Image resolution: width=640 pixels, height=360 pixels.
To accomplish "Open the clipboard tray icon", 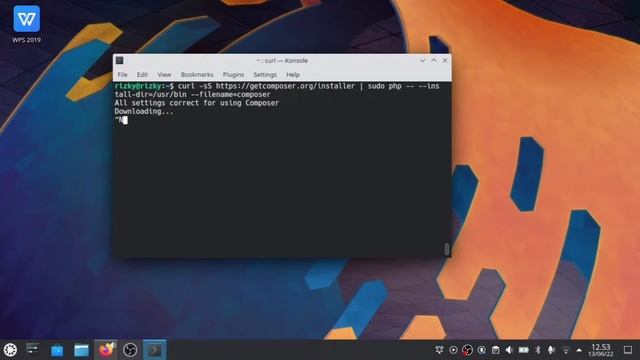I will (x=496, y=350).
